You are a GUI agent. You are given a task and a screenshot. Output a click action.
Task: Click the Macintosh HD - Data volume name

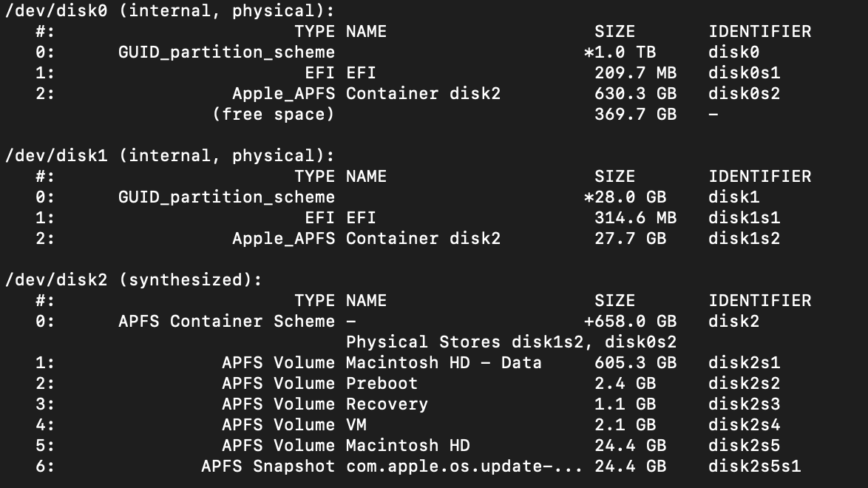click(x=444, y=363)
